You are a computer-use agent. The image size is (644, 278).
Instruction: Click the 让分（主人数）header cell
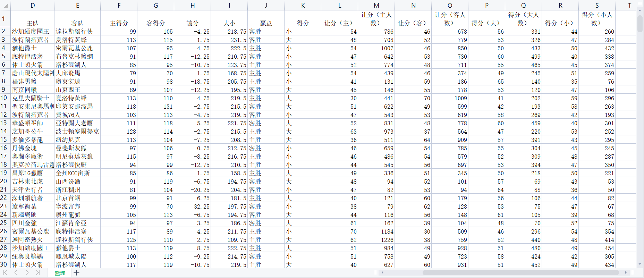point(376,19)
